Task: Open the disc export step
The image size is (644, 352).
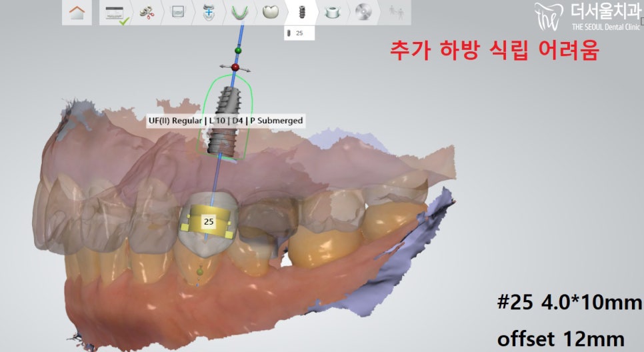Action: pos(363,12)
